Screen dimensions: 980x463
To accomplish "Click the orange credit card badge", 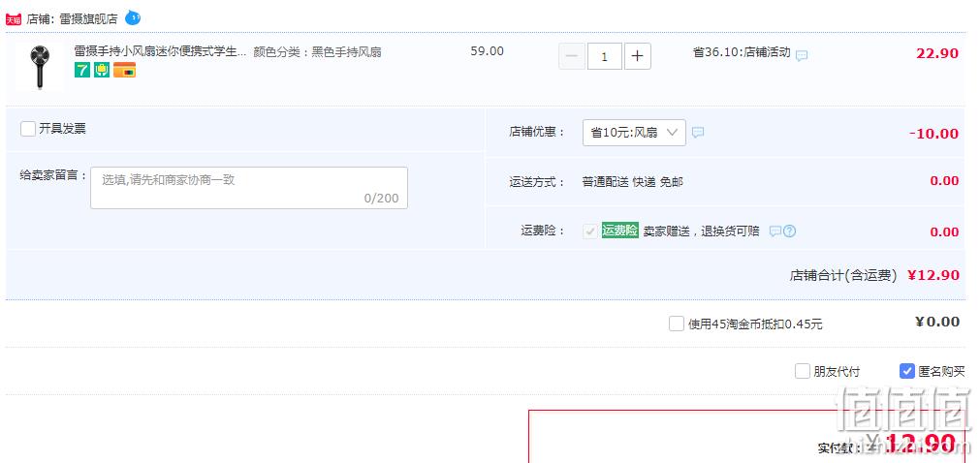I will pyautogui.click(x=124, y=70).
